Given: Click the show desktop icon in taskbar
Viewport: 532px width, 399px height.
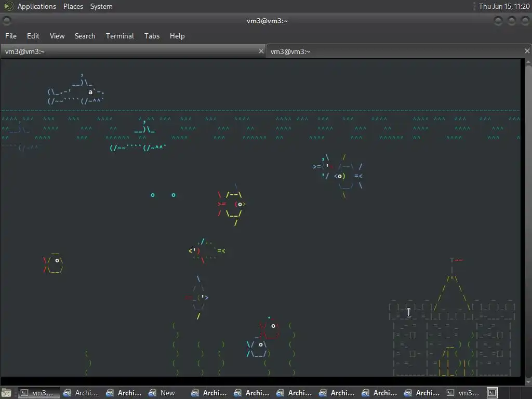Looking at the screenshot, I should pos(6,393).
